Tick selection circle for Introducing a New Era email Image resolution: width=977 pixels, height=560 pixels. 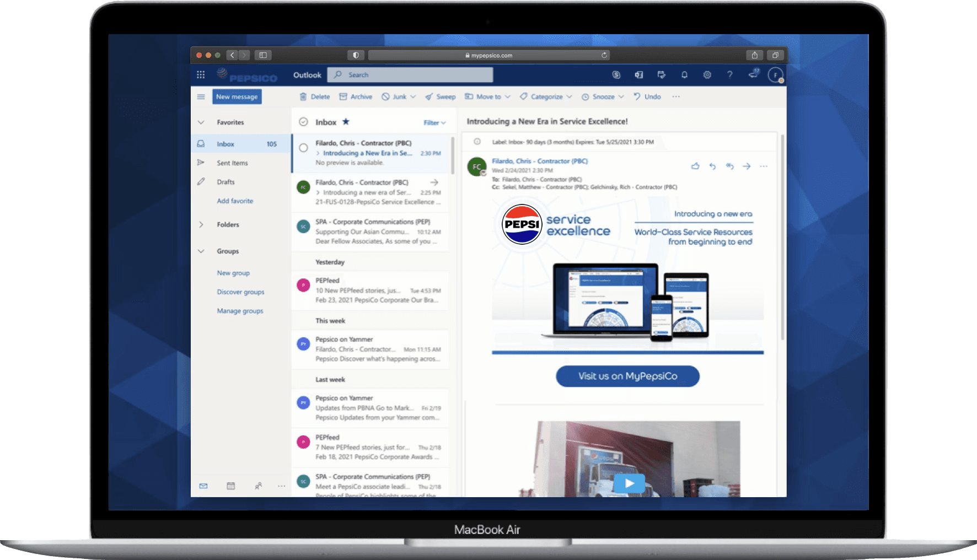click(303, 148)
